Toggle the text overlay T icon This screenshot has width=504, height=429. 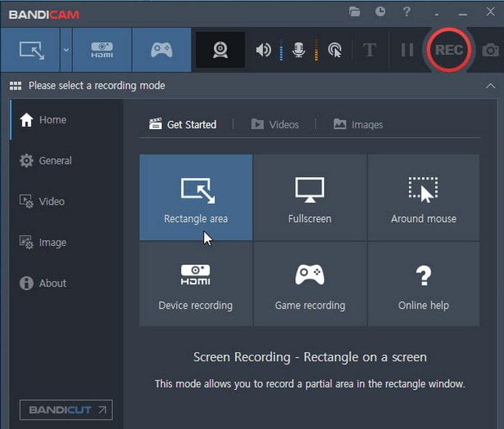(370, 50)
